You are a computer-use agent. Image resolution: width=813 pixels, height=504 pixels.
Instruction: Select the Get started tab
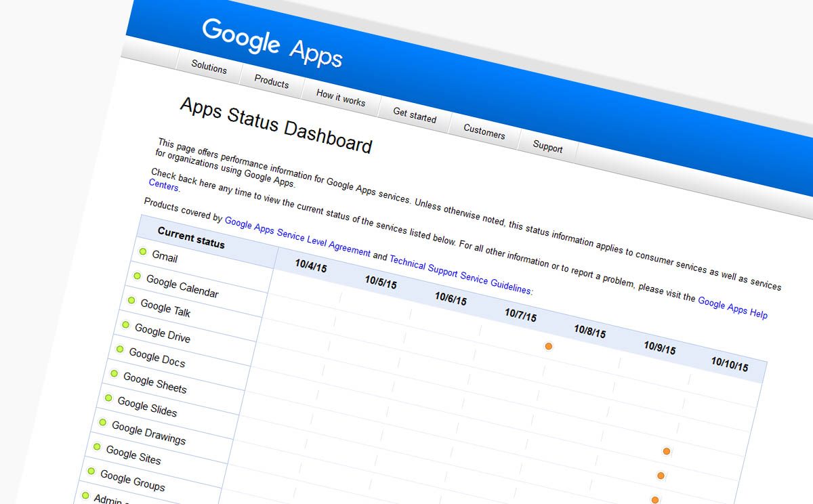coord(415,115)
